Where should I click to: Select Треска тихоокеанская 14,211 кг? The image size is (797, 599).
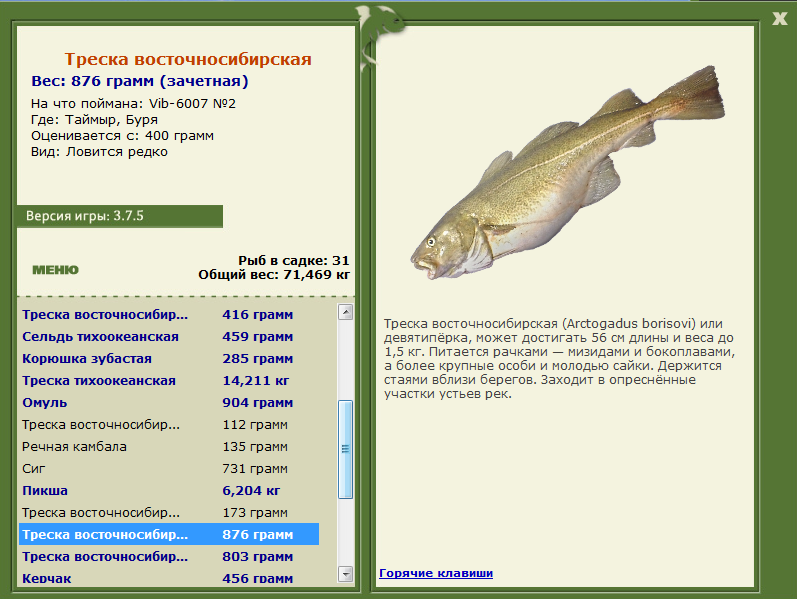coord(169,380)
